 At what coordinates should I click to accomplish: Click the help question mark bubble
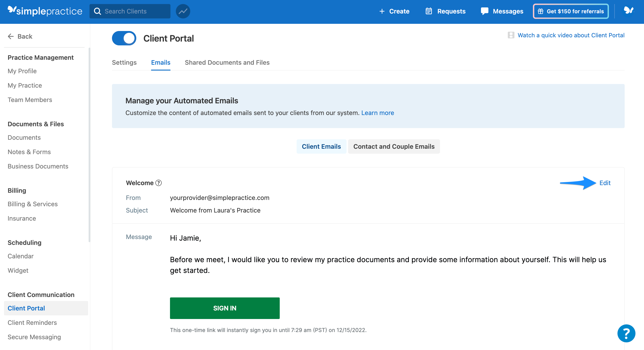pos(626,334)
